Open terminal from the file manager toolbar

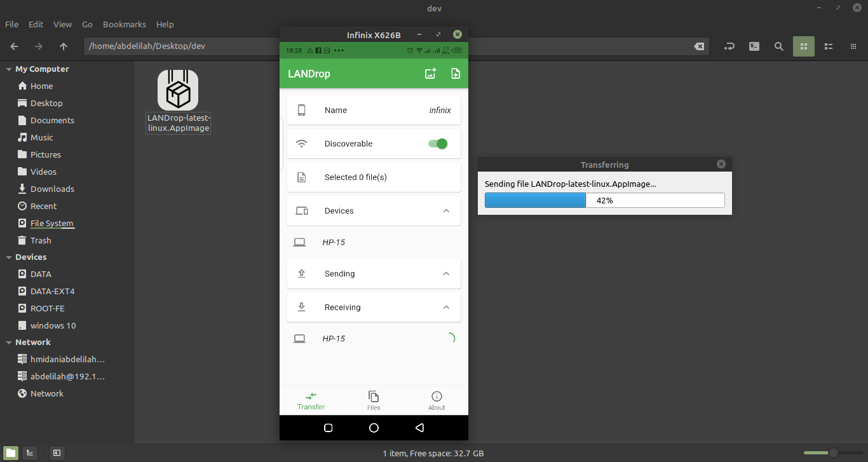point(754,46)
